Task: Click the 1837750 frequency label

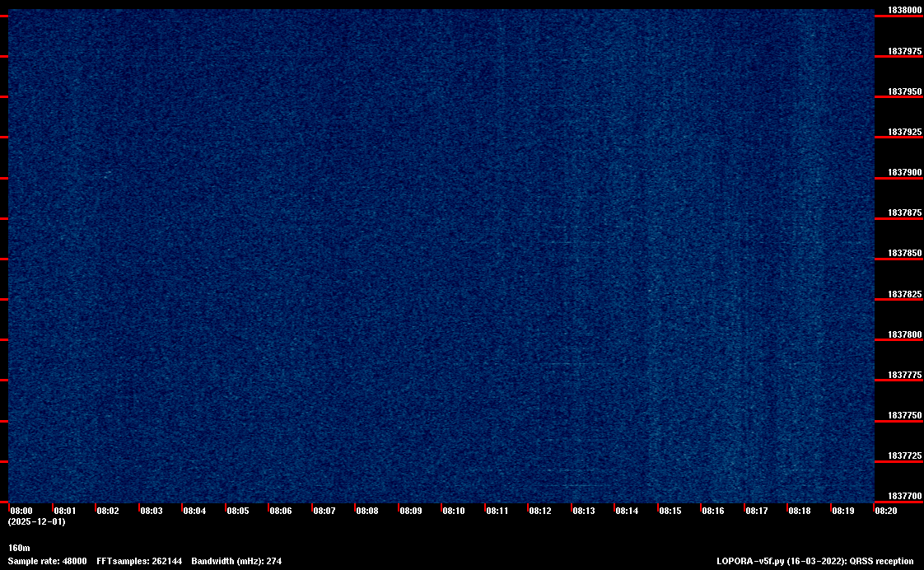Action: point(904,415)
